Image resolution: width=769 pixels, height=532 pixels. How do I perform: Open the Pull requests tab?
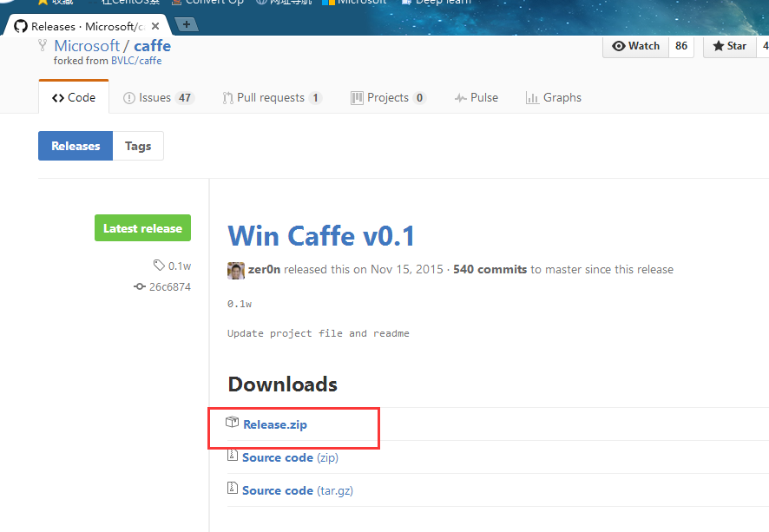pos(272,97)
